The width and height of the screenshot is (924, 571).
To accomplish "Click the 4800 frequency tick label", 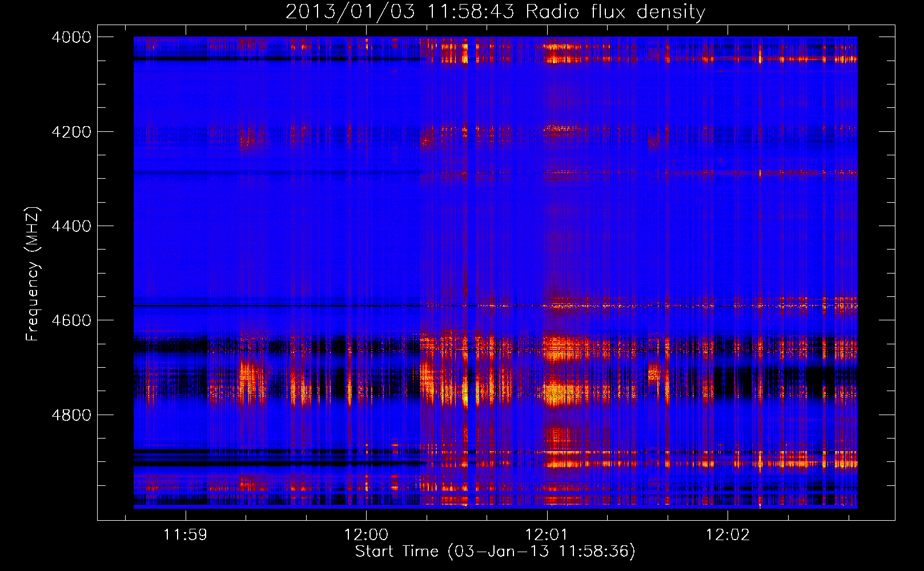I will tap(71, 415).
